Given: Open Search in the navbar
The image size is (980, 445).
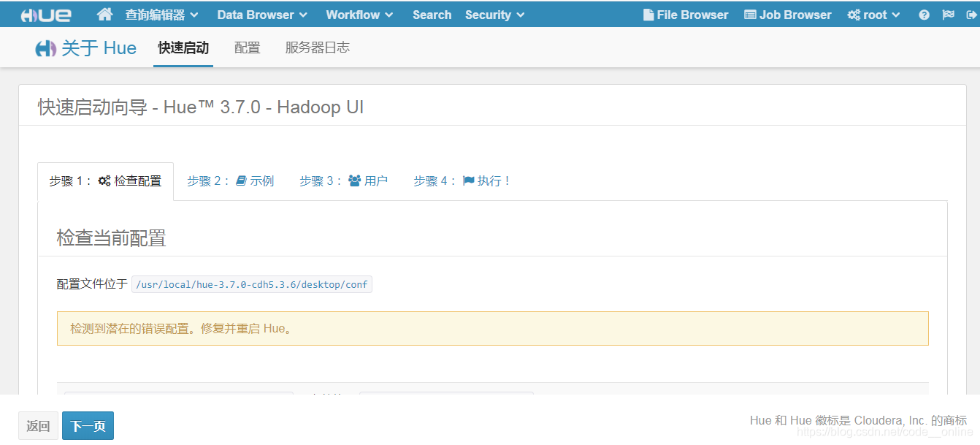Looking at the screenshot, I should point(432,15).
